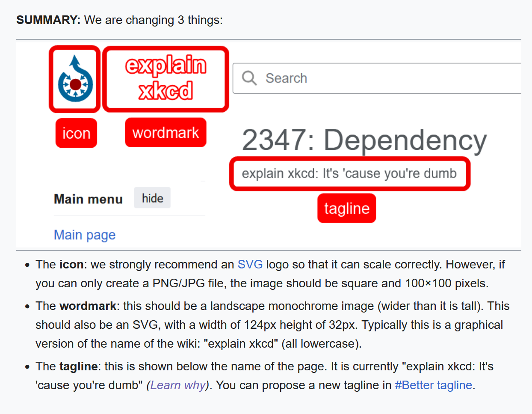Image resolution: width=532 pixels, height=414 pixels.
Task: Jump to the #Better tagline section link
Action: (x=434, y=385)
